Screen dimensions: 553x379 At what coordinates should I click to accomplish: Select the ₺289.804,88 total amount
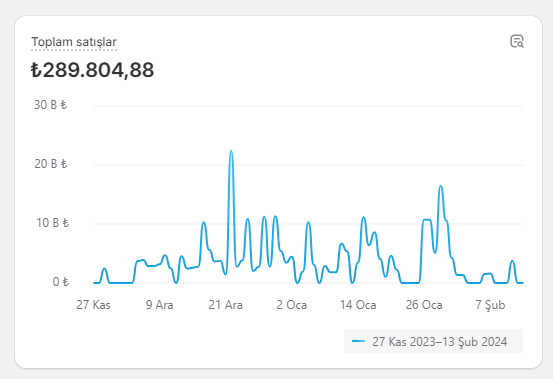(92, 70)
